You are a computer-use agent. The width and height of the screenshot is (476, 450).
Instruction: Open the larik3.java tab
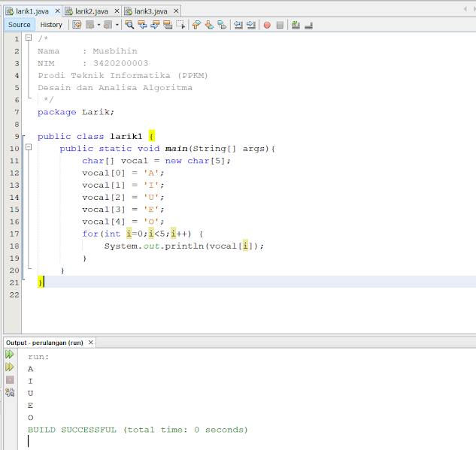[x=151, y=11]
